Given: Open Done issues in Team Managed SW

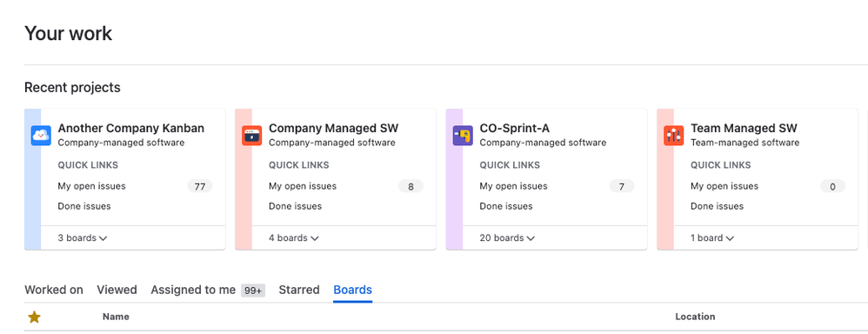Looking at the screenshot, I should click(717, 206).
